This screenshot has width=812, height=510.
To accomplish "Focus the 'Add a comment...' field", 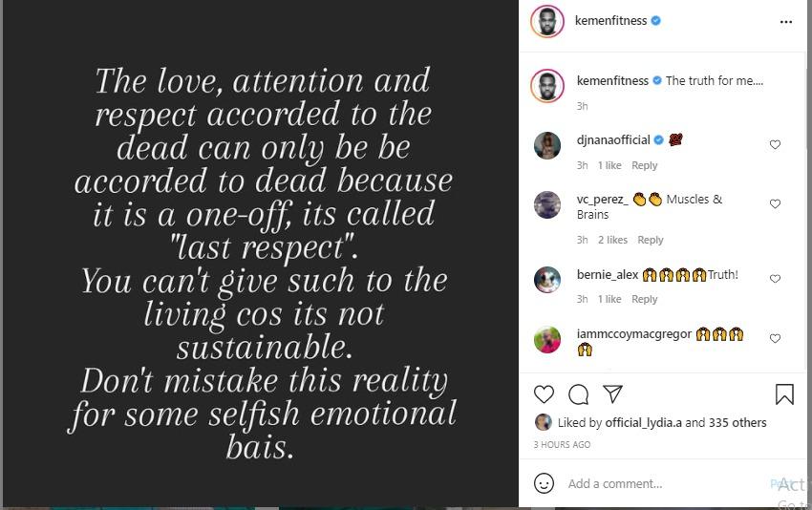I will point(659,483).
